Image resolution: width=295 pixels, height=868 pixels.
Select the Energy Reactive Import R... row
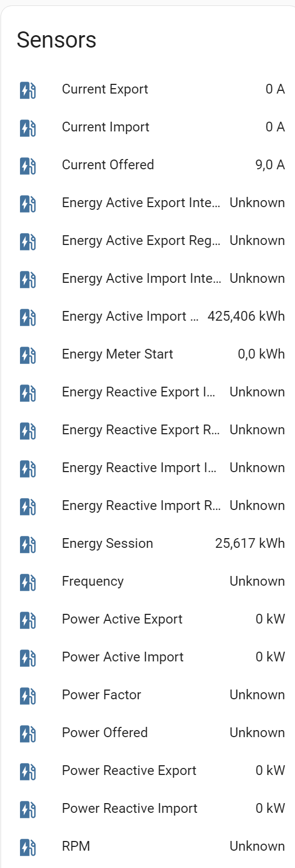147,506
